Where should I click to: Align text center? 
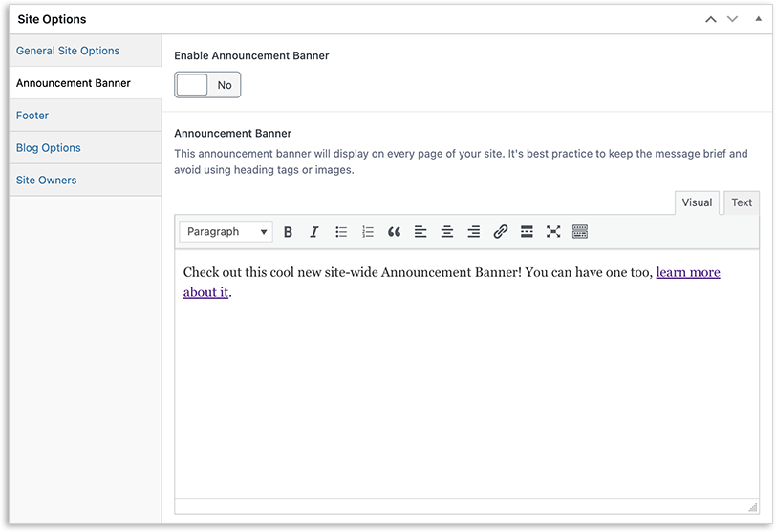point(447,232)
